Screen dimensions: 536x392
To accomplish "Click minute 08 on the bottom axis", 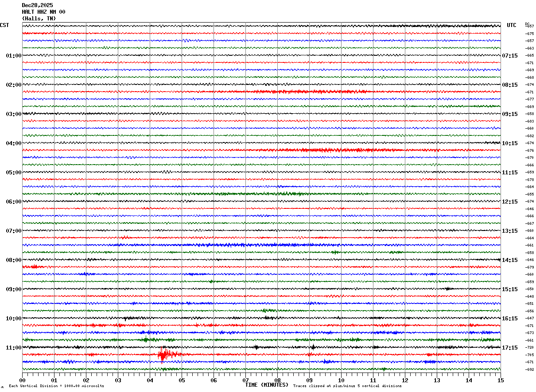I will click(x=277, y=380).
